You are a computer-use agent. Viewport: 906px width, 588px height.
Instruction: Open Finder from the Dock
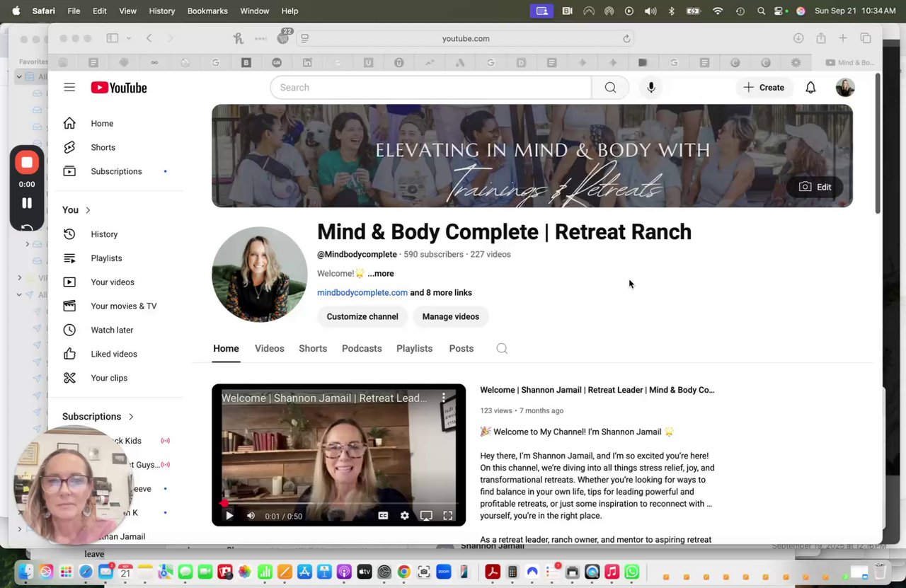(x=25, y=572)
